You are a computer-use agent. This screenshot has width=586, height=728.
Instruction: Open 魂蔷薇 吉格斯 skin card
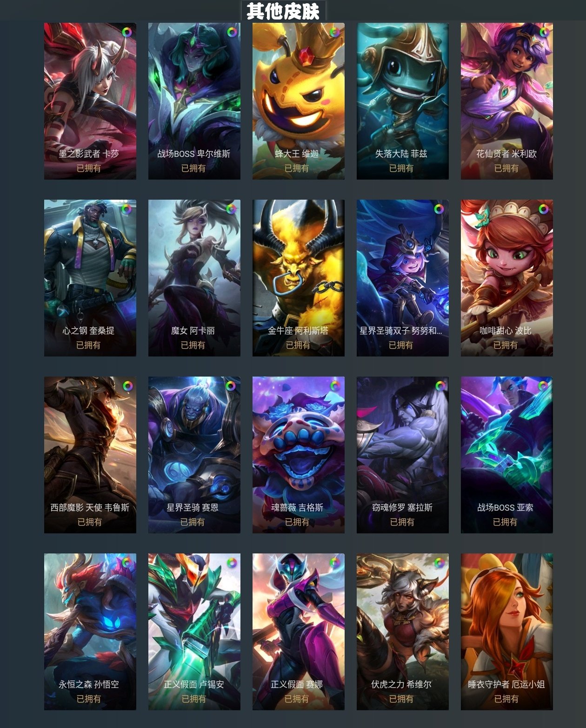pyautogui.click(x=299, y=455)
